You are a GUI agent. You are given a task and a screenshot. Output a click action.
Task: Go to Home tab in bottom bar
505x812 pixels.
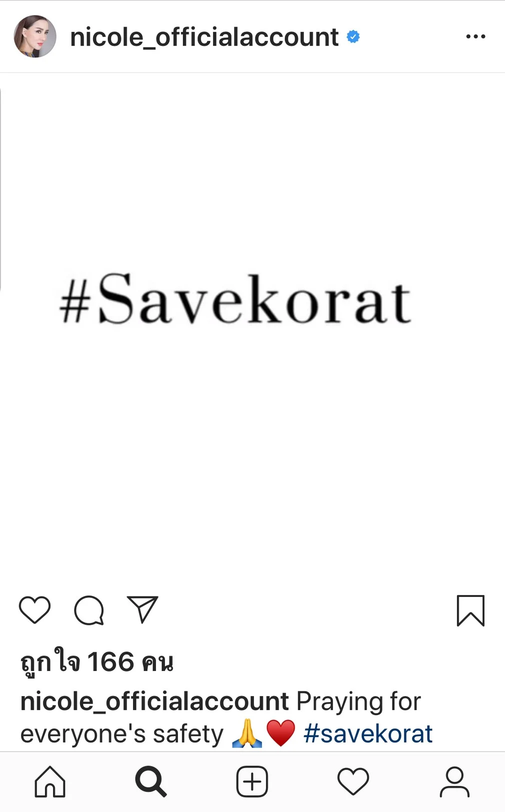pyautogui.click(x=50, y=781)
